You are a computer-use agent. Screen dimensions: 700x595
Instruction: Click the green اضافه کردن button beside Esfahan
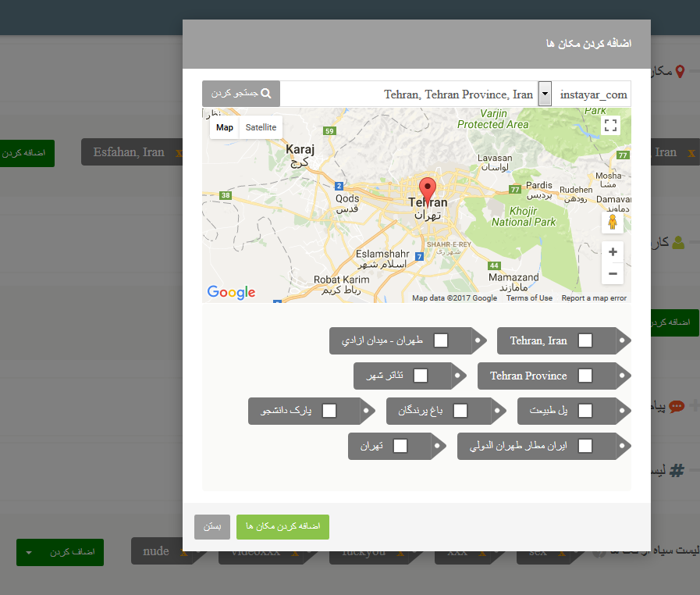tap(26, 153)
